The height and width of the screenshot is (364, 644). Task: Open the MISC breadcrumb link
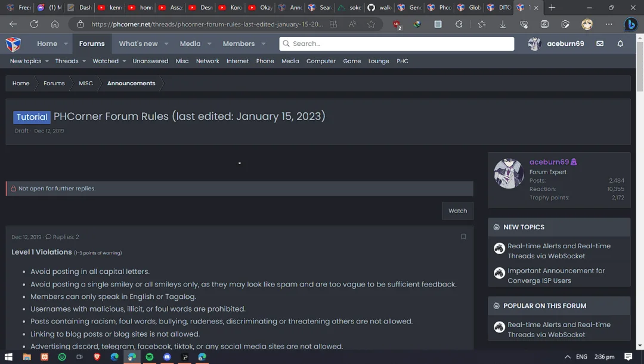point(86,84)
